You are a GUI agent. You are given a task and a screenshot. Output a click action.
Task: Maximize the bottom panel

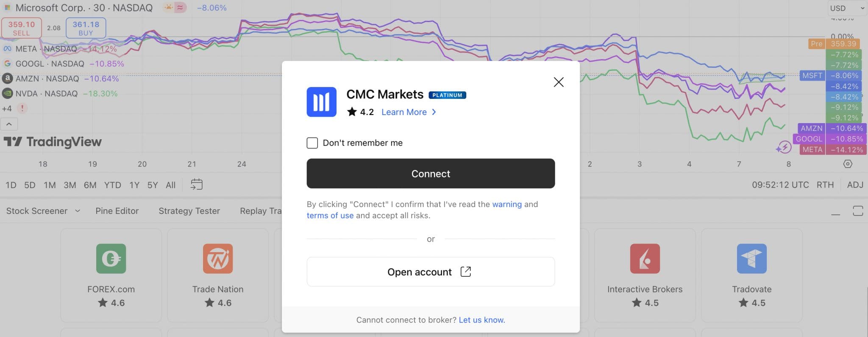click(x=858, y=211)
